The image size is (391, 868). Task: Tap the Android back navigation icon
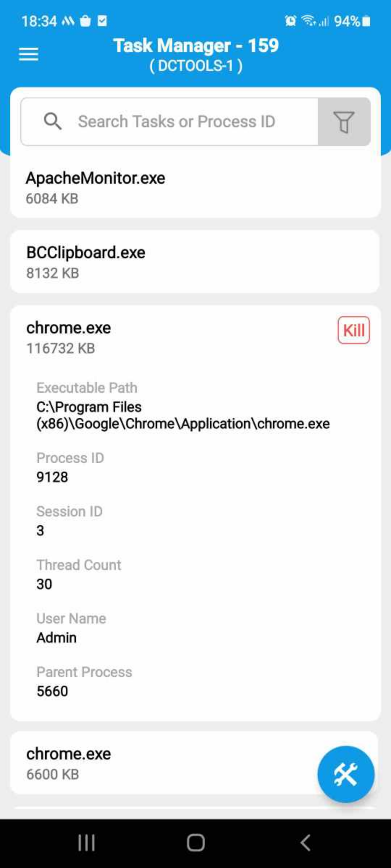point(305,843)
